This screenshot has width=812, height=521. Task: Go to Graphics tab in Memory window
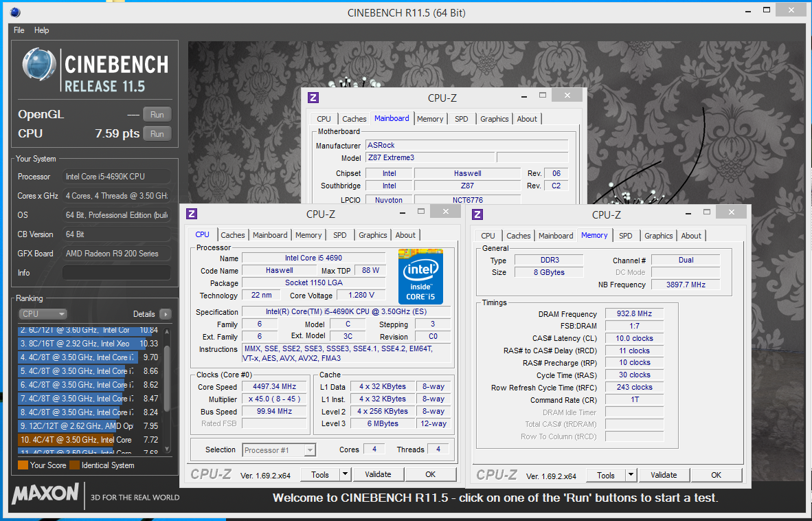[x=659, y=236]
